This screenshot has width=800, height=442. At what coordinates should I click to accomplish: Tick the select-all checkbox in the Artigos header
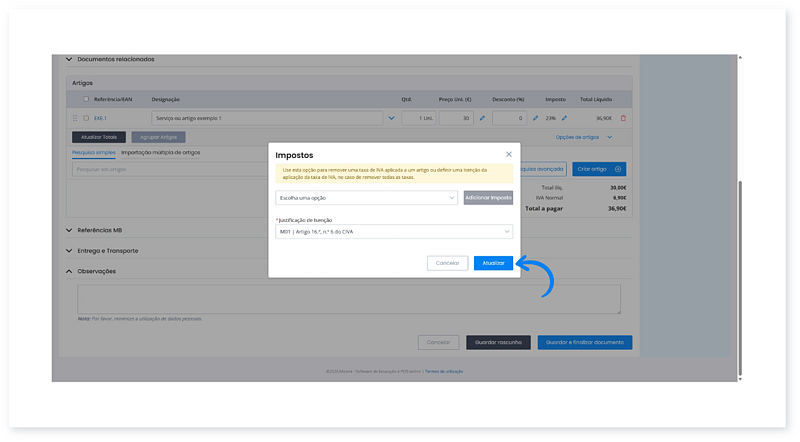pos(86,100)
